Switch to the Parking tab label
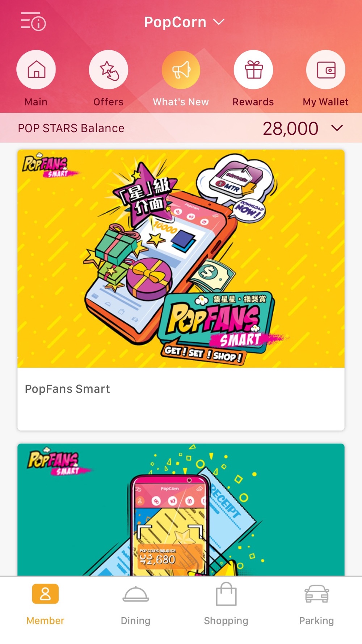Screen dimensions: 362x644 (x=316, y=620)
